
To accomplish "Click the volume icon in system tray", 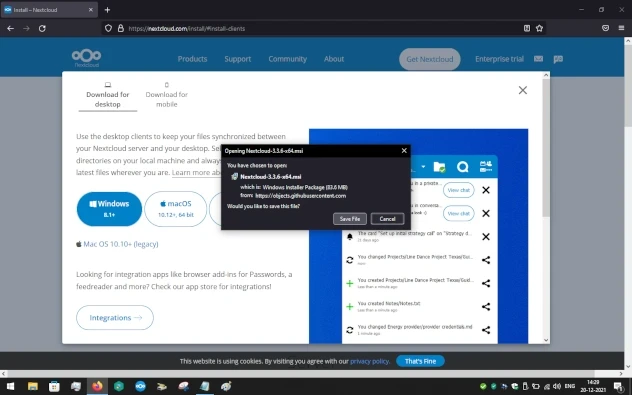I will (x=557, y=387).
